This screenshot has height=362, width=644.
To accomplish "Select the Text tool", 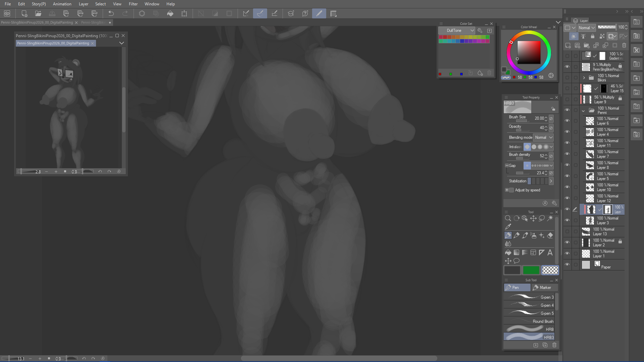I will click(x=550, y=252).
